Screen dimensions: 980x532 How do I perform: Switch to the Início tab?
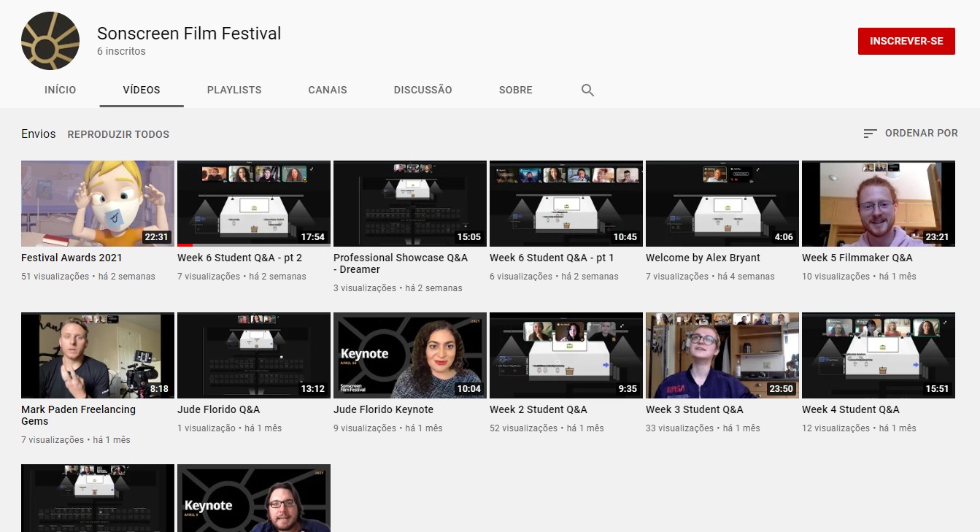[x=60, y=90]
